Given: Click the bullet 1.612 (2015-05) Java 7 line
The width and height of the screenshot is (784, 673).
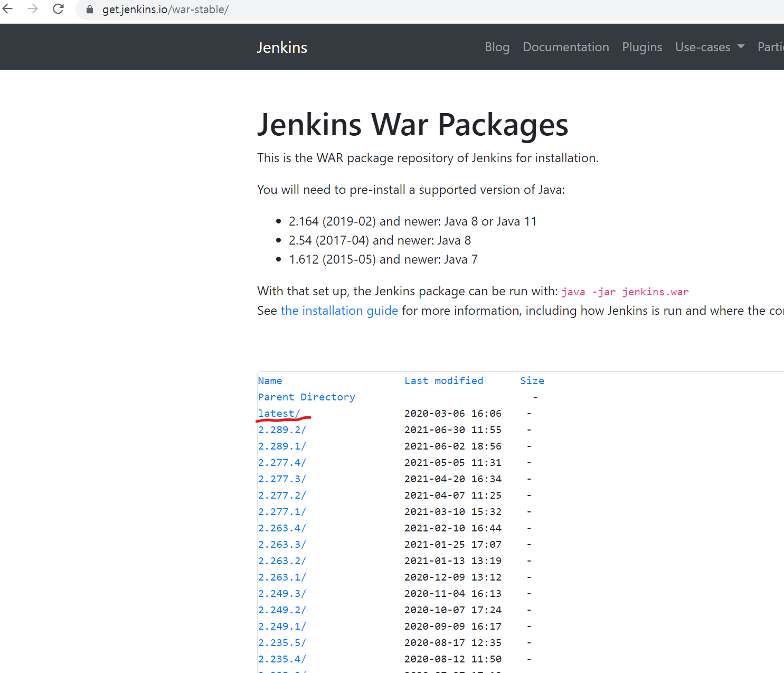Looking at the screenshot, I should point(383,259).
